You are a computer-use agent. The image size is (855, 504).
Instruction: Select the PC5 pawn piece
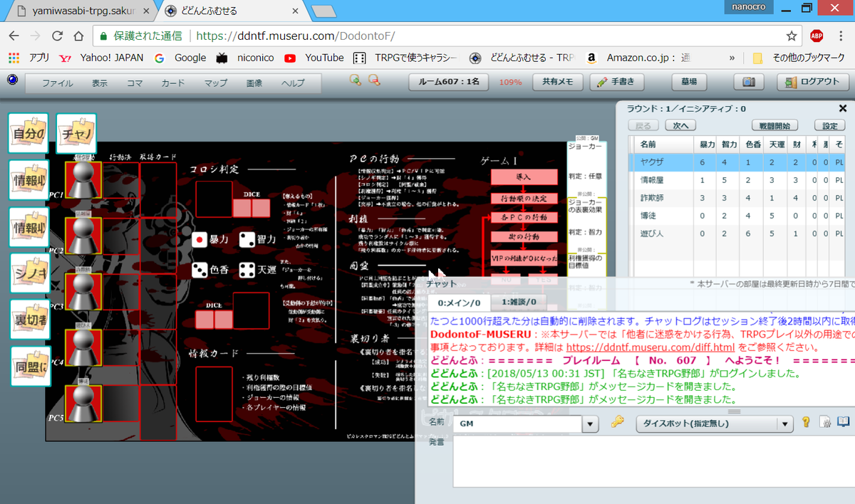[83, 404]
